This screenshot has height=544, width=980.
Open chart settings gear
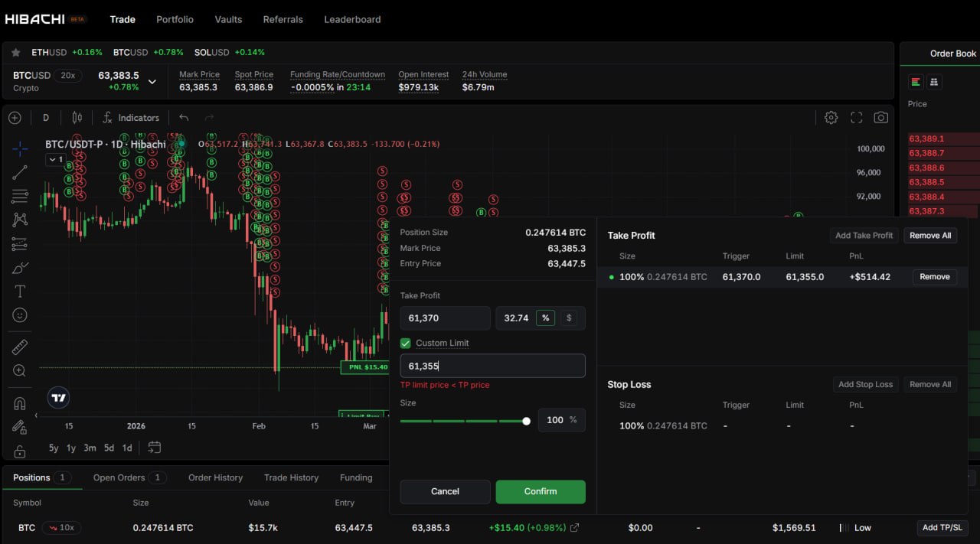point(831,118)
